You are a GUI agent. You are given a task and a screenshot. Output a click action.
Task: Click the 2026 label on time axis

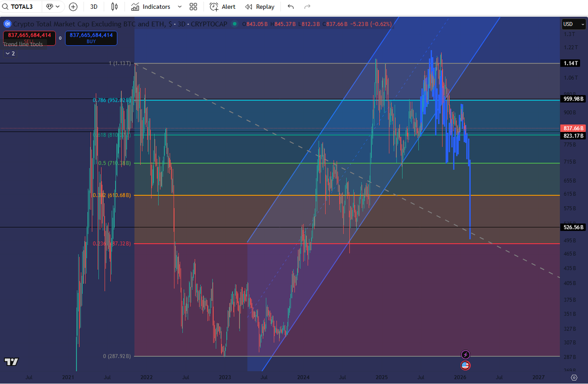460,377
